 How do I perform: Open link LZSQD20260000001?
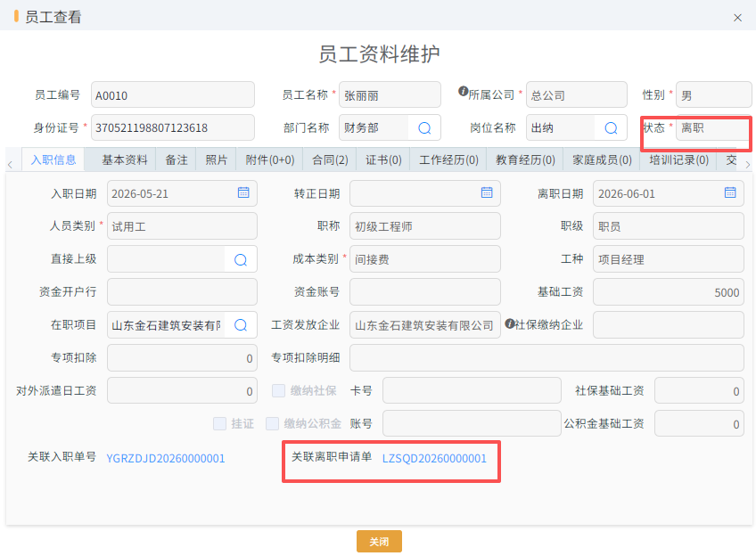coord(434,458)
